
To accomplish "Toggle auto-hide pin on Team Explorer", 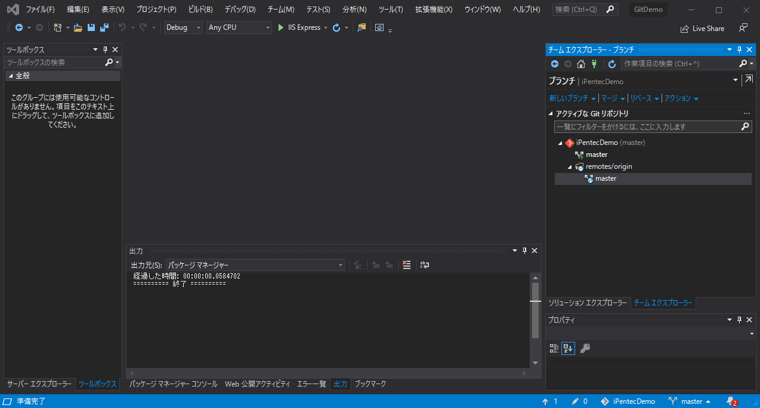I will point(739,49).
